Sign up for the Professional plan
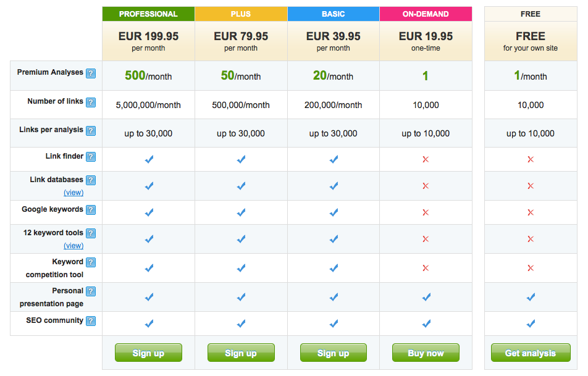The width and height of the screenshot is (588, 376). (148, 353)
